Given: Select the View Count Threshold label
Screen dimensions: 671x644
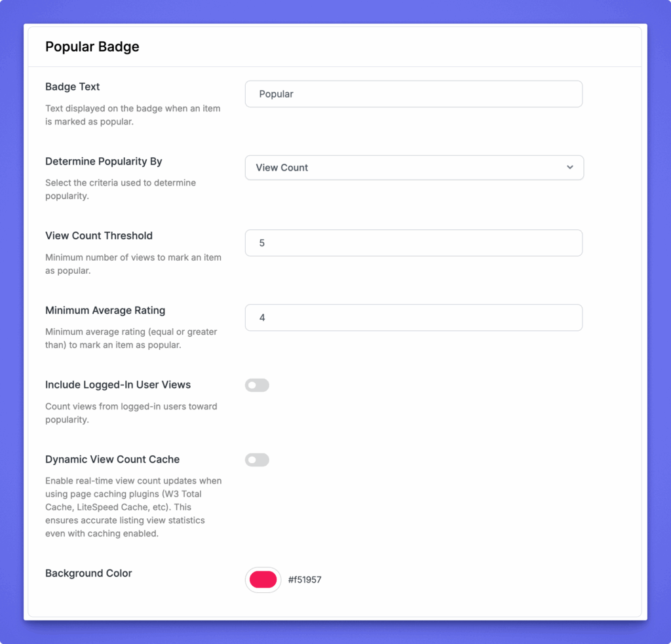Looking at the screenshot, I should (99, 236).
